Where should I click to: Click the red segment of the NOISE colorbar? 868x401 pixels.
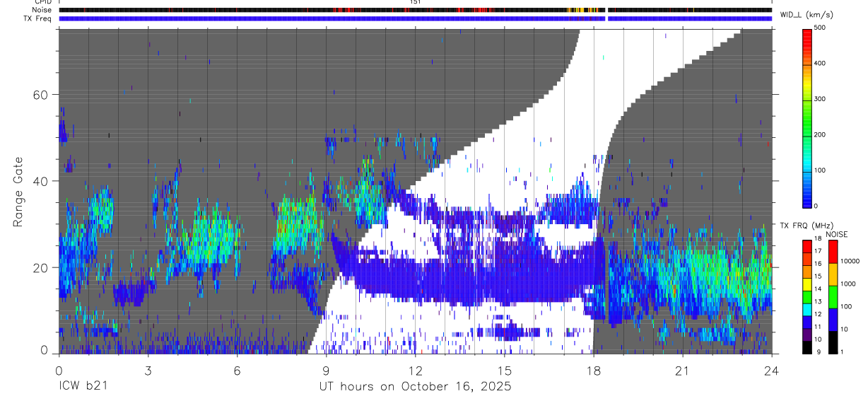click(x=832, y=251)
